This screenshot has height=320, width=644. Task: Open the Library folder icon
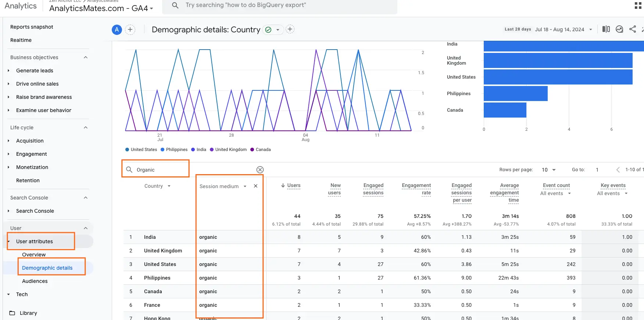12,313
